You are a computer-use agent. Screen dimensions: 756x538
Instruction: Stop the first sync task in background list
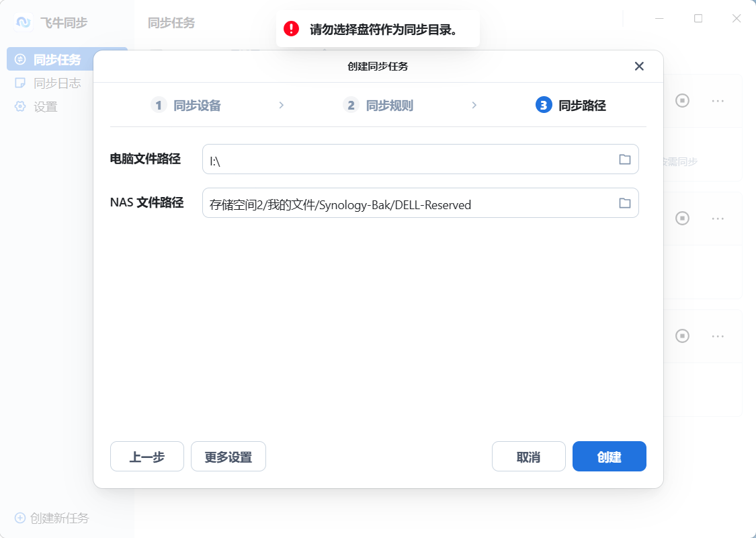tap(682, 100)
